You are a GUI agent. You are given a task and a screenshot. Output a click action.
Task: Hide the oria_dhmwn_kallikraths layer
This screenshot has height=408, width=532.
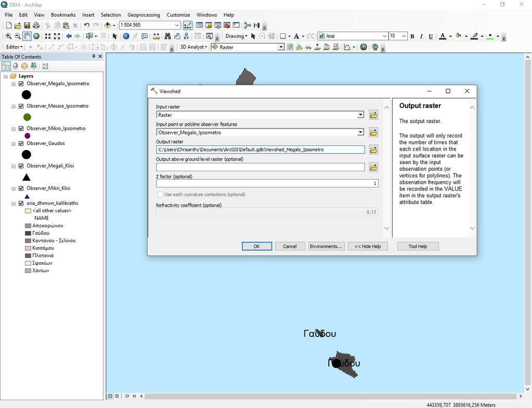click(21, 203)
